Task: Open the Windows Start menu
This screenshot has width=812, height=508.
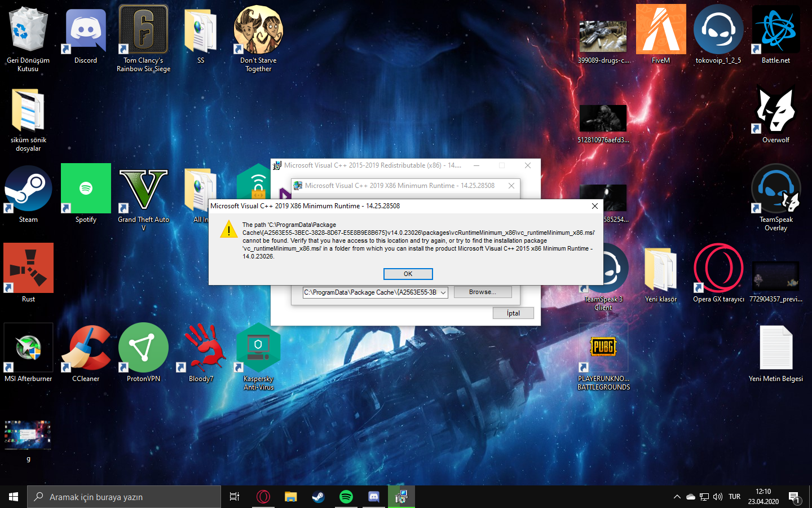Action: (14, 497)
